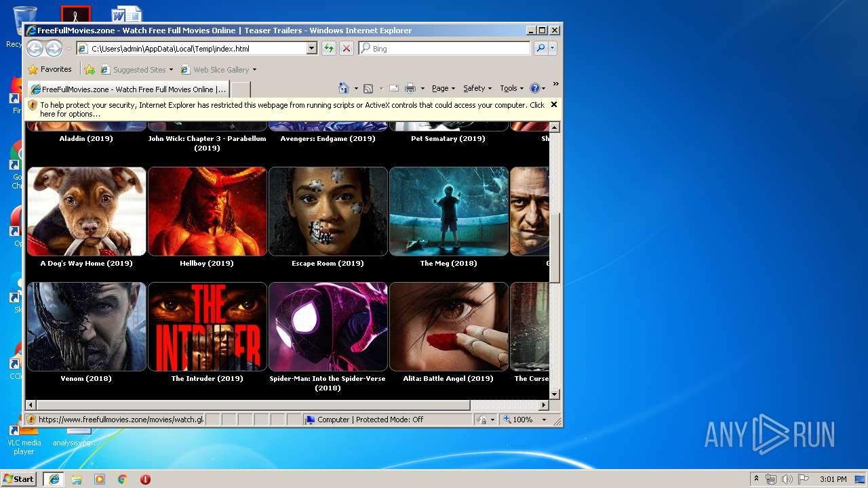Open the media player taskbar icon
Viewport: 868px width, 488px height.
coord(100,479)
